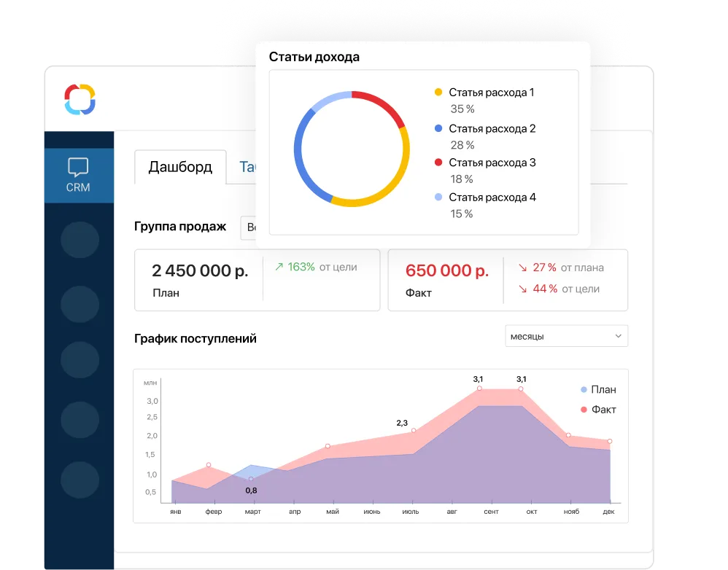
Task: Select the last circle placeholder in sidebar
Action: click(80, 480)
